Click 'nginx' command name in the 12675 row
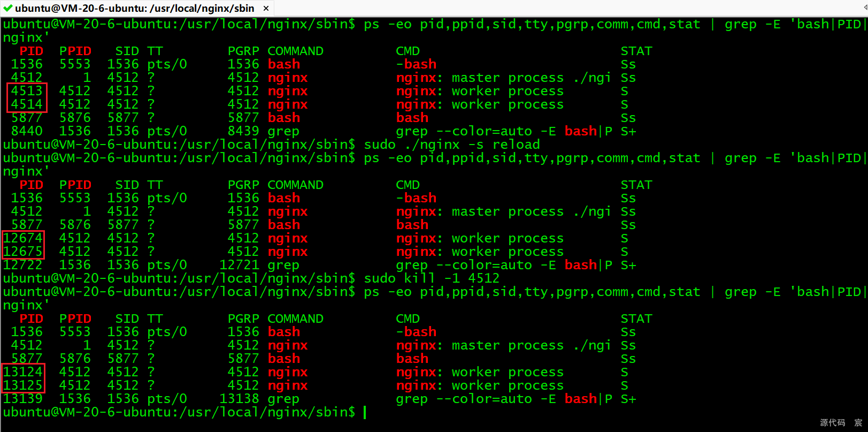This screenshot has width=868, height=432. [288, 252]
